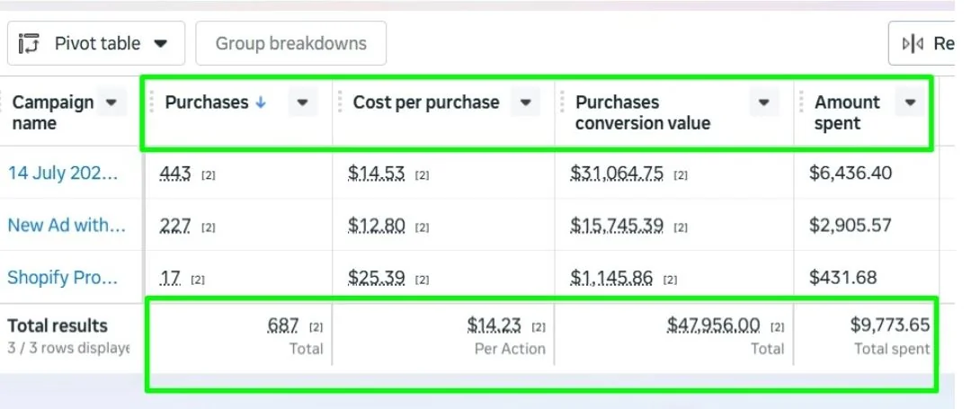Viewport: 980px width, 409px height.
Task: Open the New Ad with… campaign link
Action: coord(67,225)
